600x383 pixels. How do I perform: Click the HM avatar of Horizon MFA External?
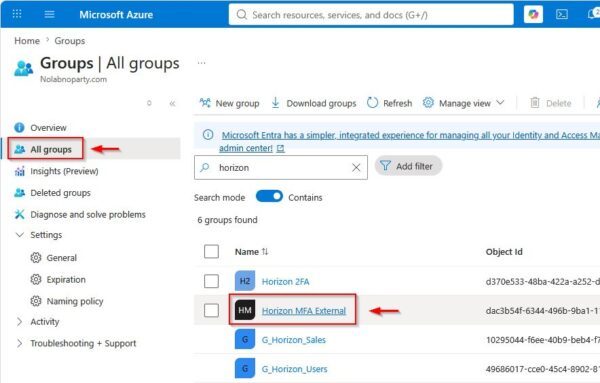245,310
